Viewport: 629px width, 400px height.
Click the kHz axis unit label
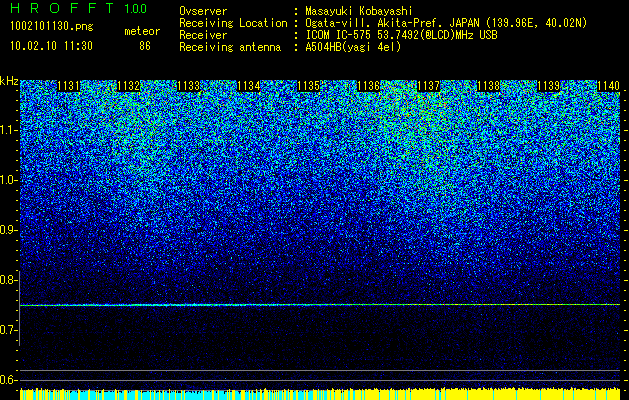(9, 81)
